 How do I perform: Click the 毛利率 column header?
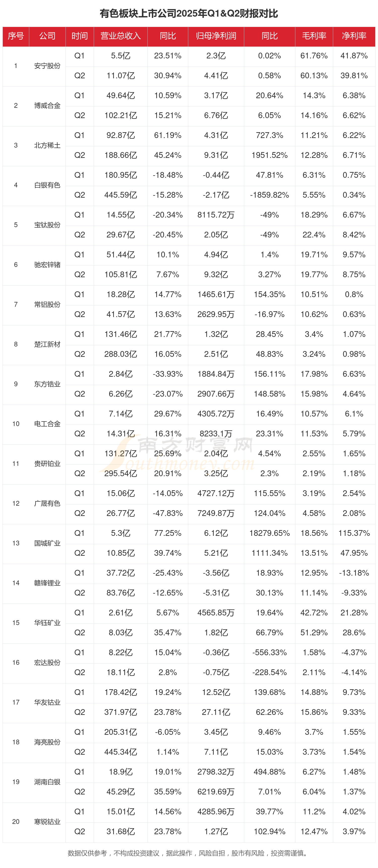[x=313, y=36]
